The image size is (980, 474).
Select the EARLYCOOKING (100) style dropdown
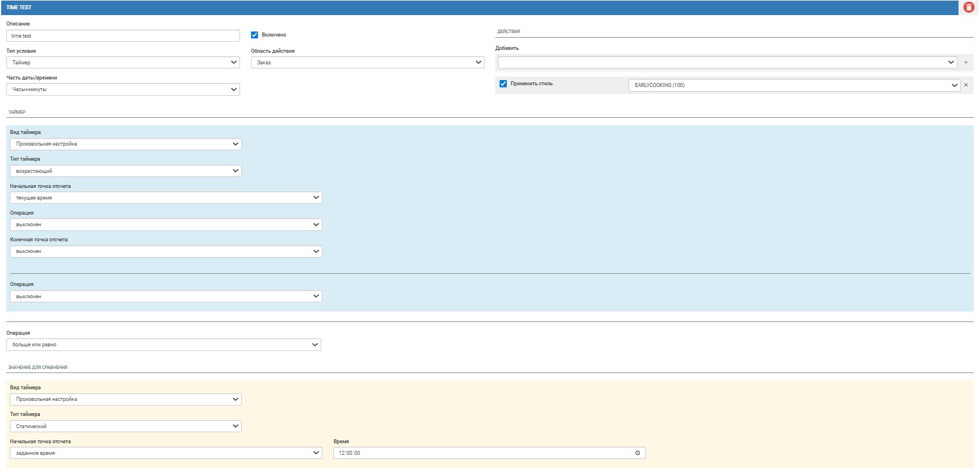tap(794, 85)
